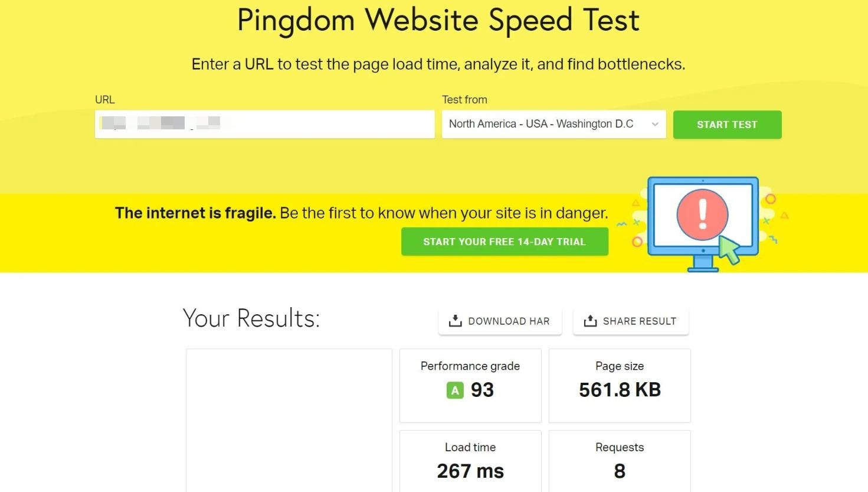Click START YOUR FREE 14-DAY TRIAL
The width and height of the screenshot is (868, 492).
[505, 241]
